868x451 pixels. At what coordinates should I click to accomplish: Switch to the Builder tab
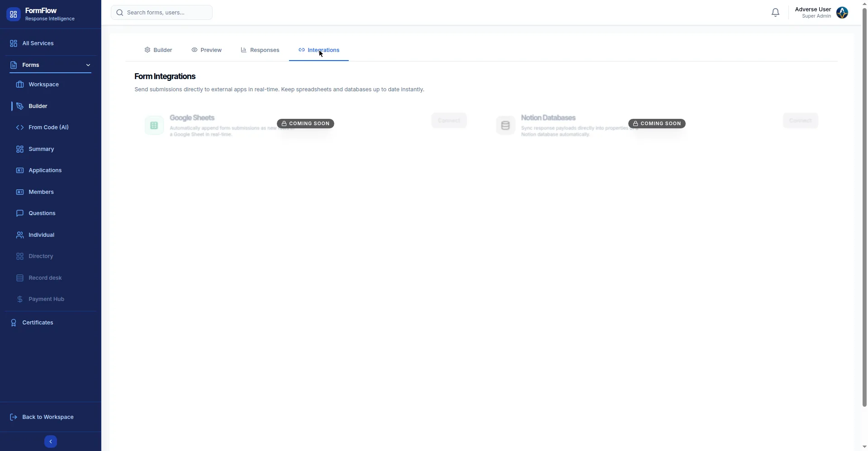tap(158, 50)
